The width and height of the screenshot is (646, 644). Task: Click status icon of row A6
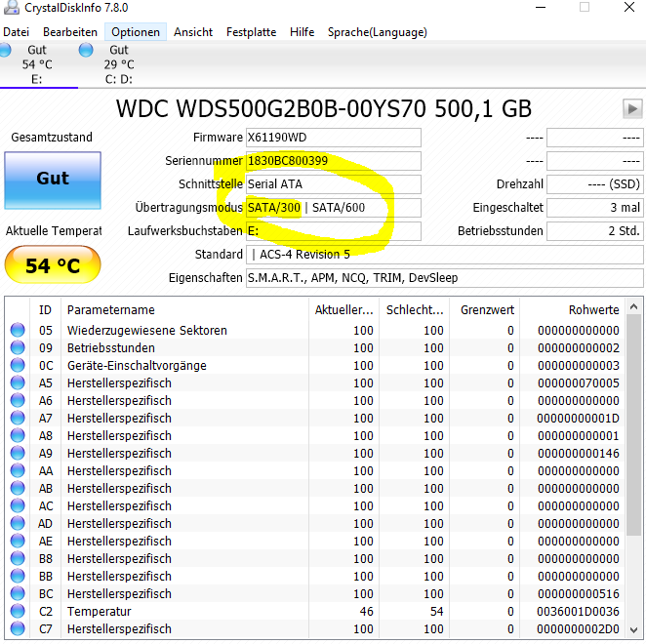tap(18, 401)
